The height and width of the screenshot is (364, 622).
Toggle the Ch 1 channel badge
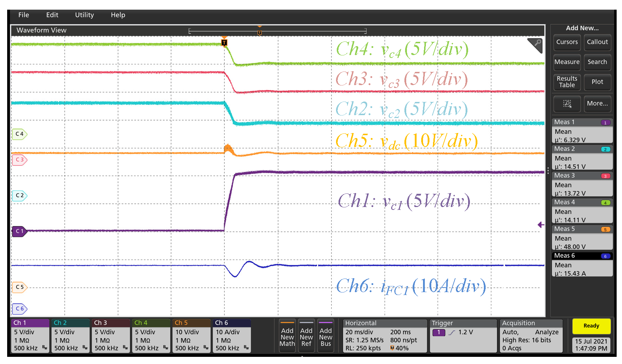click(x=30, y=336)
